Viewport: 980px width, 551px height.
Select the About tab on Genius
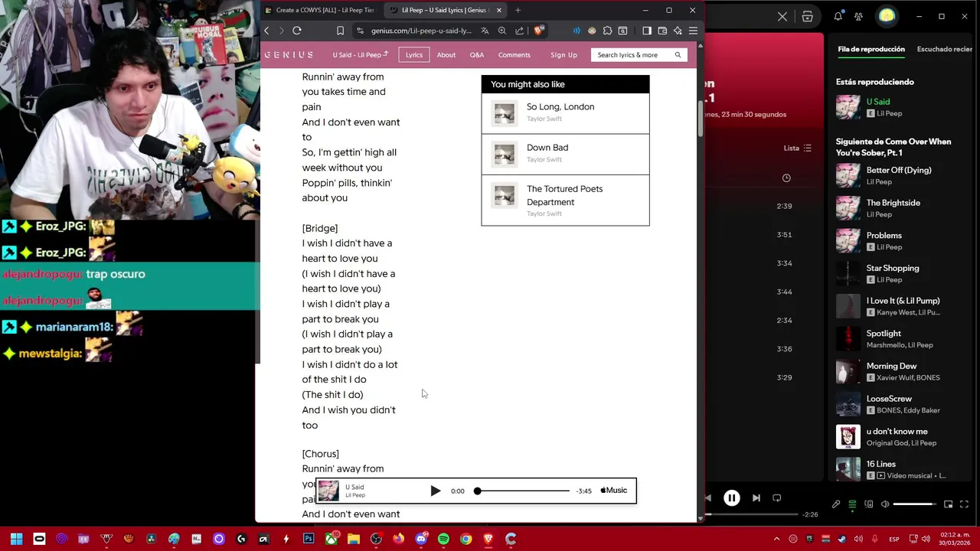pos(446,55)
